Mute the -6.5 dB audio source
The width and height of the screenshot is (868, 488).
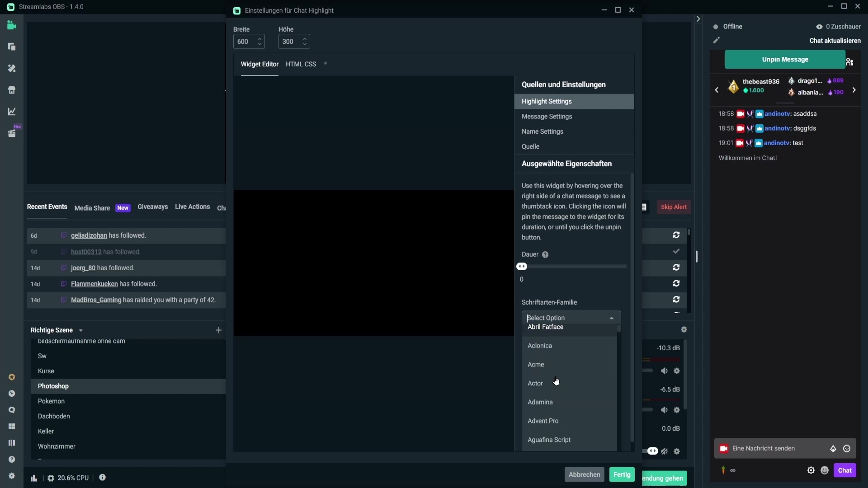pyautogui.click(x=664, y=410)
